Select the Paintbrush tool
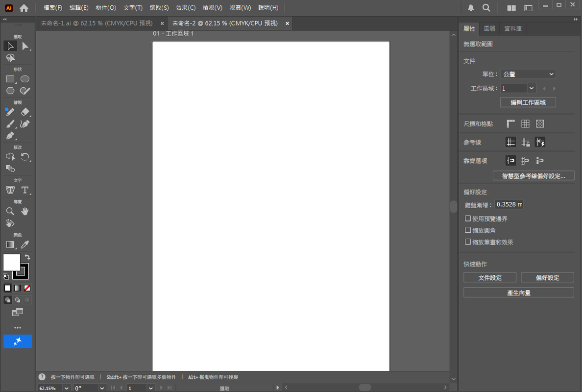582x392 pixels. pyautogui.click(x=10, y=123)
